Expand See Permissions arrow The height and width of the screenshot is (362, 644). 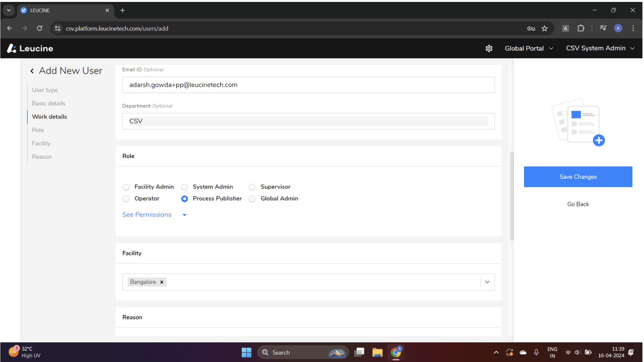tap(185, 215)
